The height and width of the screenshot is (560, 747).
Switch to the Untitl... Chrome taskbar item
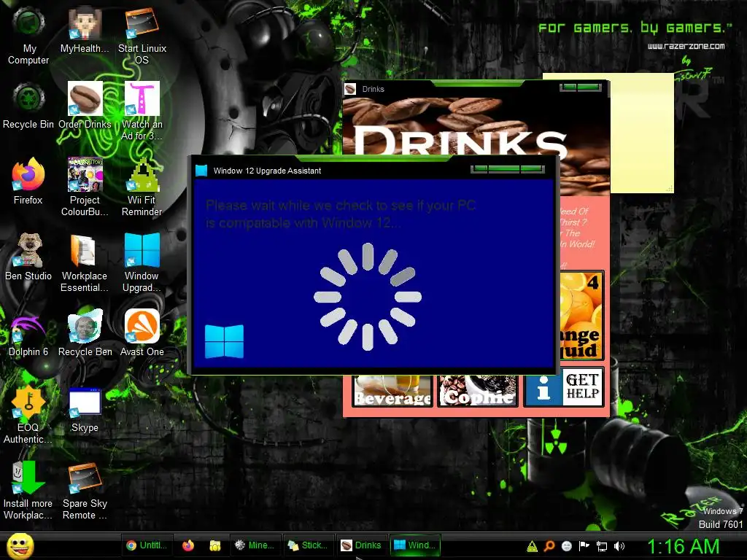(x=146, y=545)
